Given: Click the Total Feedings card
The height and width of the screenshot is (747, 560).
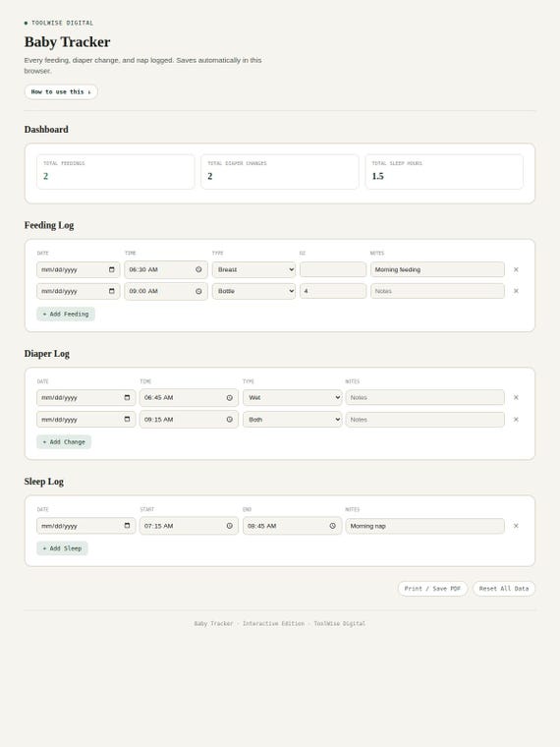Looking at the screenshot, I should 116,171.
